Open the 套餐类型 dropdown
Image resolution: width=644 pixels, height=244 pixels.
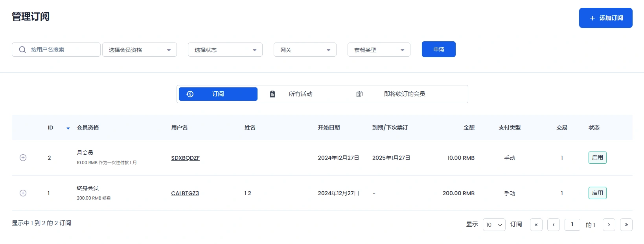(379, 50)
